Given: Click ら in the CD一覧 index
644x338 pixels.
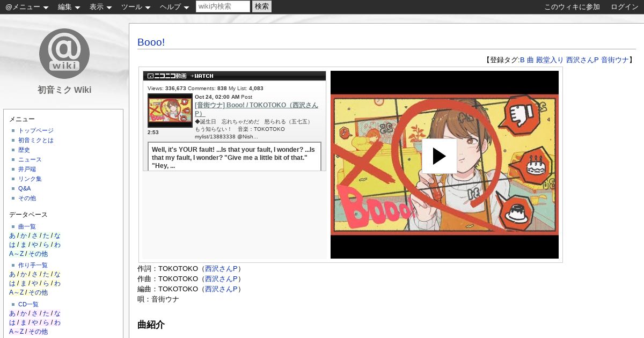Looking at the screenshot, I should tap(46, 322).
